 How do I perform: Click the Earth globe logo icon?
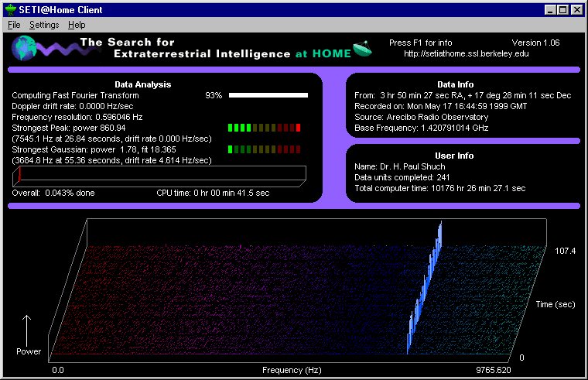tap(24, 48)
